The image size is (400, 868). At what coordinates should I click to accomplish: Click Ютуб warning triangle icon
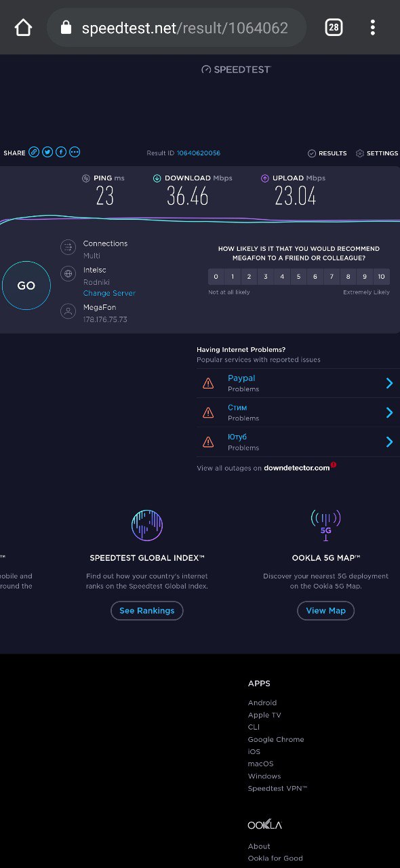(x=208, y=442)
